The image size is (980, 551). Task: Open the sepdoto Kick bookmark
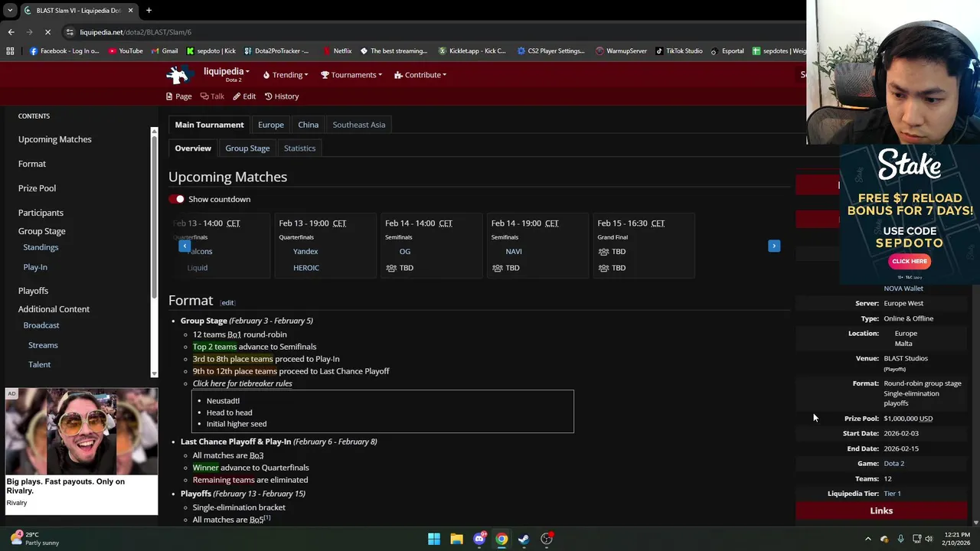[x=211, y=51]
